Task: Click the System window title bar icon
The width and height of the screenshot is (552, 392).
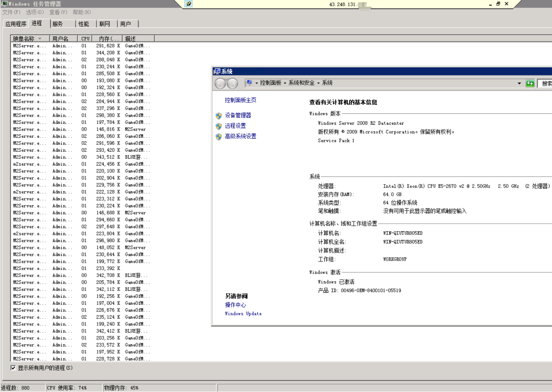Action: coord(216,71)
